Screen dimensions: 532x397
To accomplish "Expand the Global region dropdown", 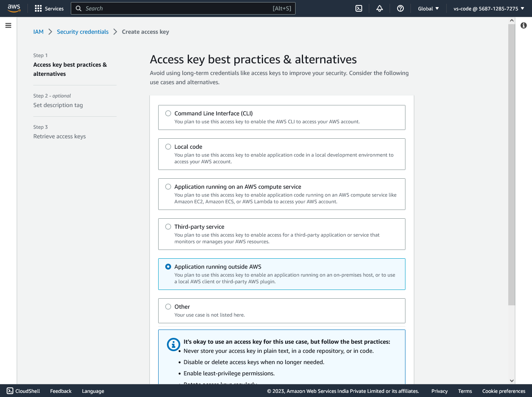I will pos(428,8).
